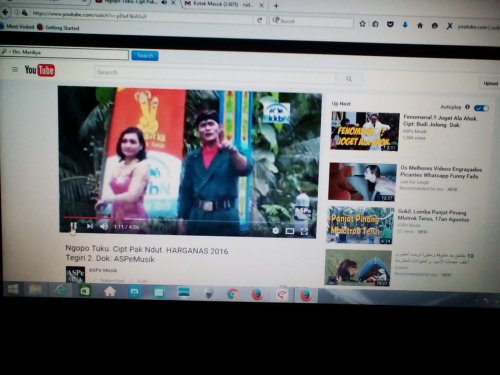This screenshot has height=375, width=500.
Task: Select the YouTube URL address bar
Action: (x=140, y=16)
